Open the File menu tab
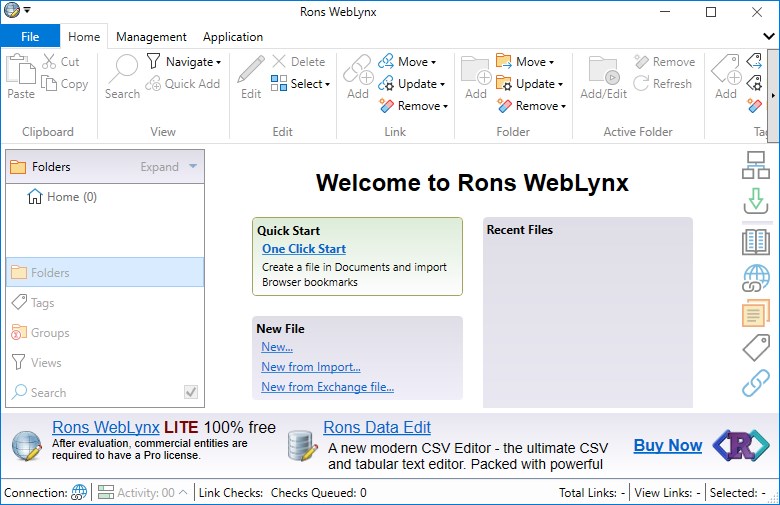This screenshot has width=780, height=505. click(30, 36)
